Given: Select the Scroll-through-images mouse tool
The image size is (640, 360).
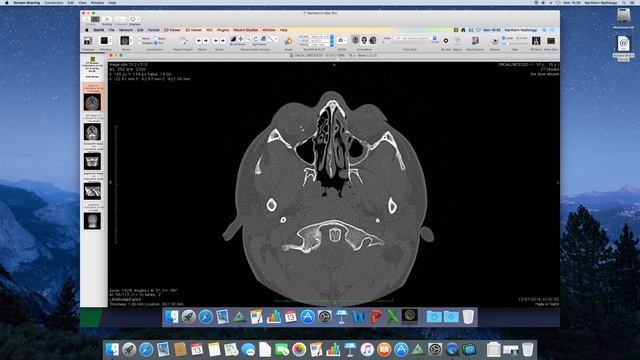Looking at the screenshot, I should pos(263,39).
